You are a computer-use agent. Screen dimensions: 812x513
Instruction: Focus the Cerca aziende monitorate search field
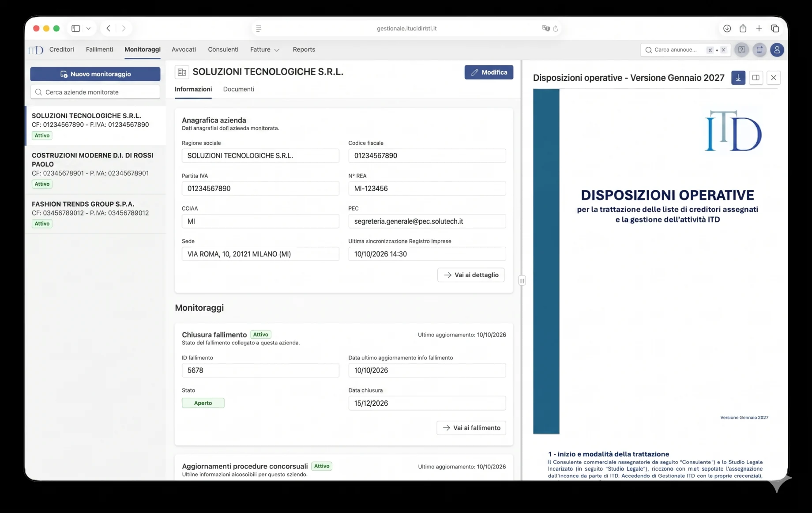click(95, 92)
